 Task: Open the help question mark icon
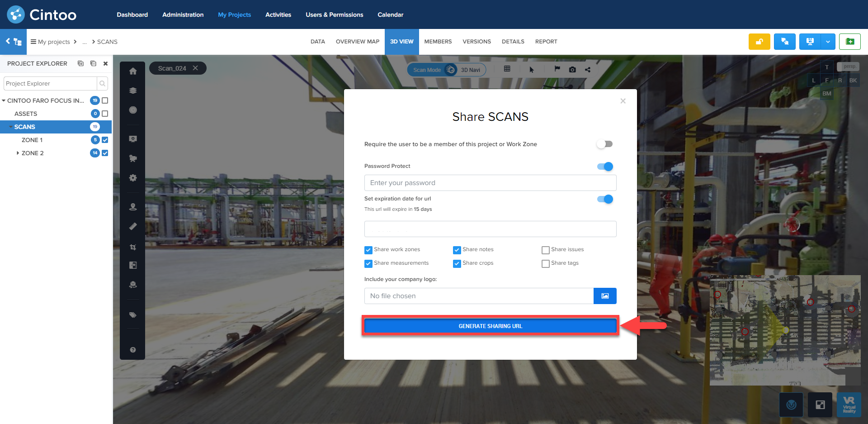click(x=133, y=350)
